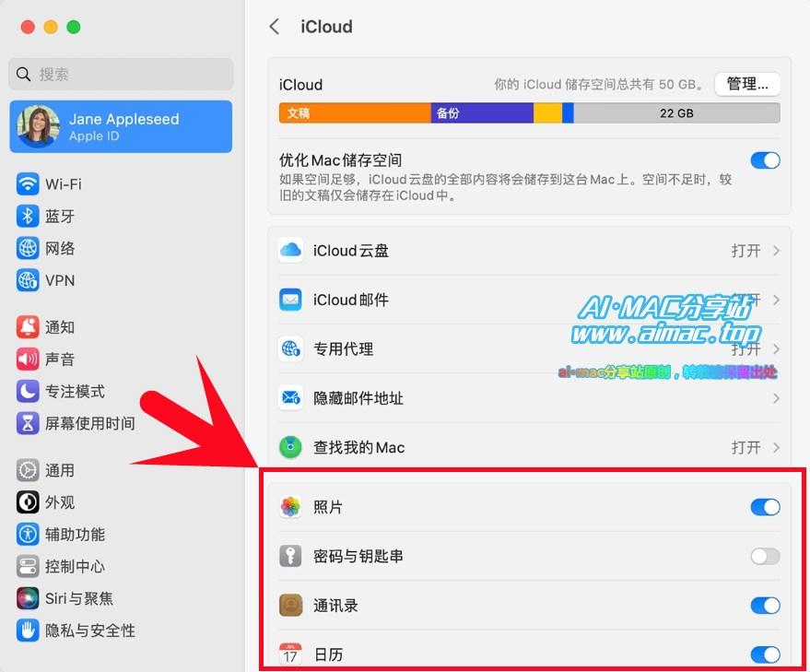Expand 查找我的Mac row chevron
Image resolution: width=810 pixels, height=672 pixels.
coord(776,447)
